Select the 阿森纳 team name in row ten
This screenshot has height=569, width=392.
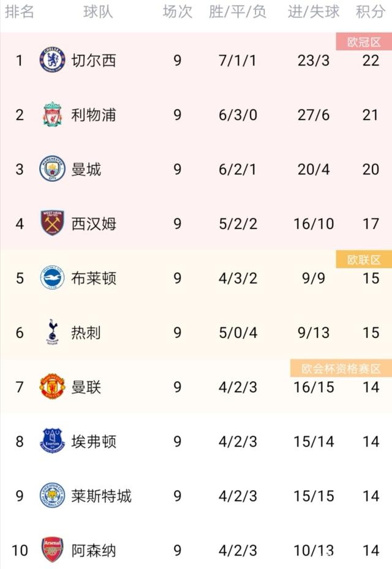[94, 549]
